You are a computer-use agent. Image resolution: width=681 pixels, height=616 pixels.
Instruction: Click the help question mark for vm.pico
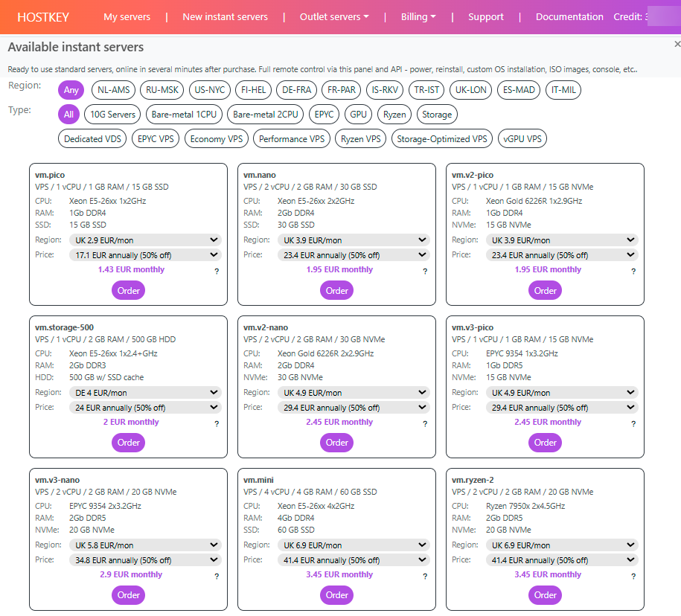217,272
